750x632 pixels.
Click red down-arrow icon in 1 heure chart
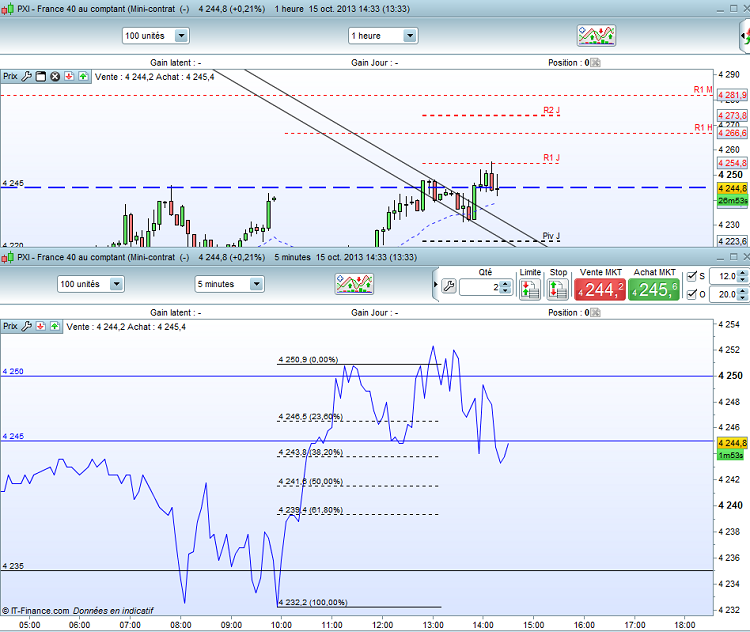click(69, 76)
